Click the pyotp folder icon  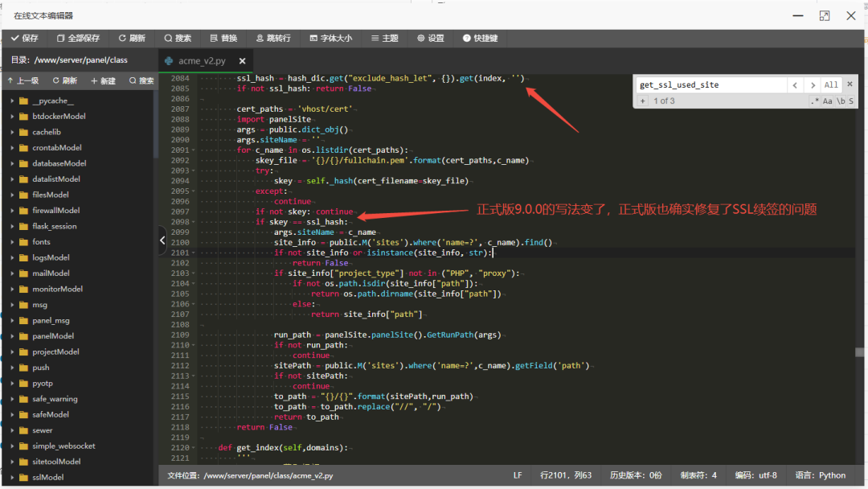[23, 383]
